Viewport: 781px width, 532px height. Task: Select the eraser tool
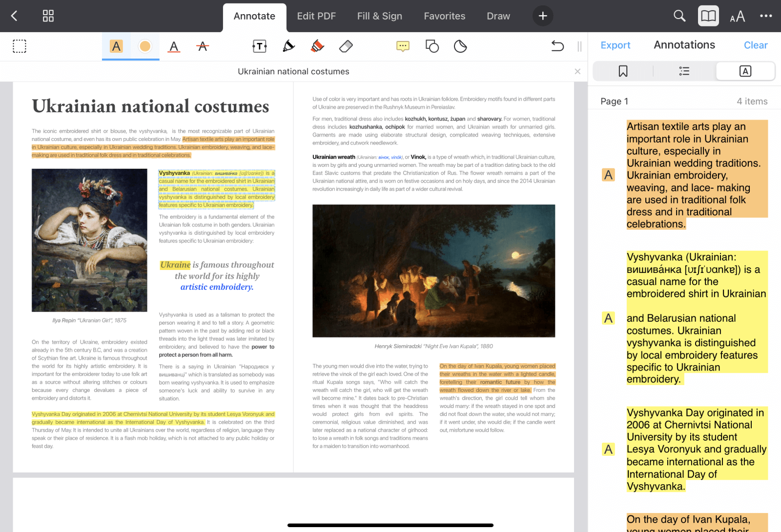coord(346,46)
